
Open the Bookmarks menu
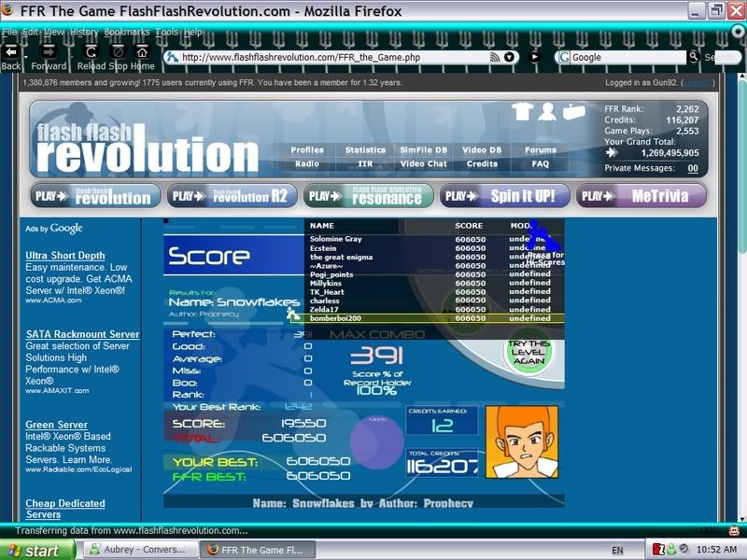pyautogui.click(x=126, y=32)
